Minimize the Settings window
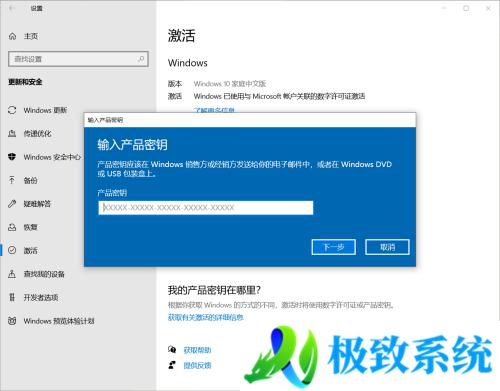 (444, 8)
